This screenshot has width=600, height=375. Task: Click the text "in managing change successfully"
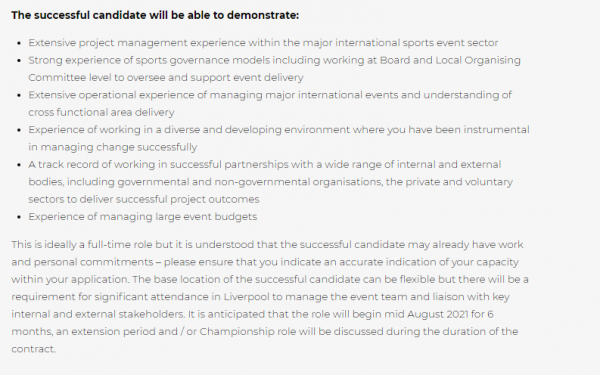click(113, 147)
